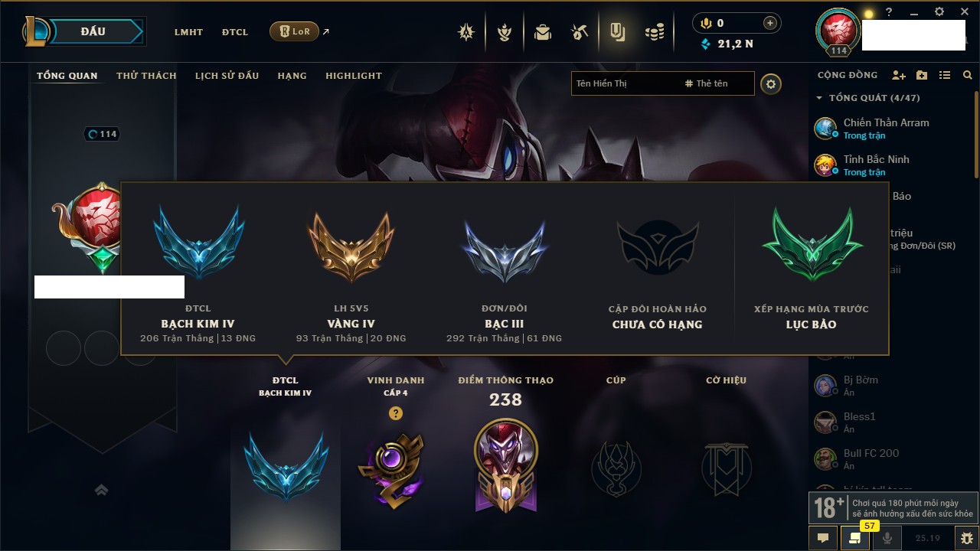Viewport: 980px width, 551px height.
Task: Expand the profile banner chevron arrow
Action: click(101, 490)
